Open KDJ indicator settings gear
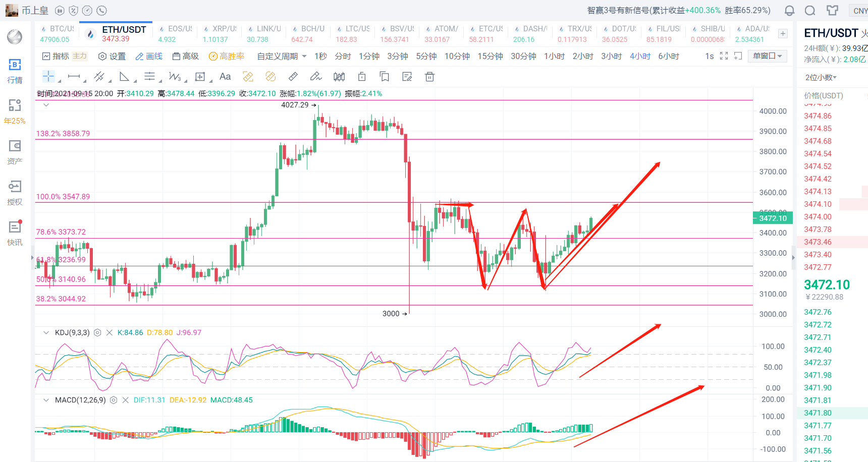868x462 pixels. (x=97, y=332)
